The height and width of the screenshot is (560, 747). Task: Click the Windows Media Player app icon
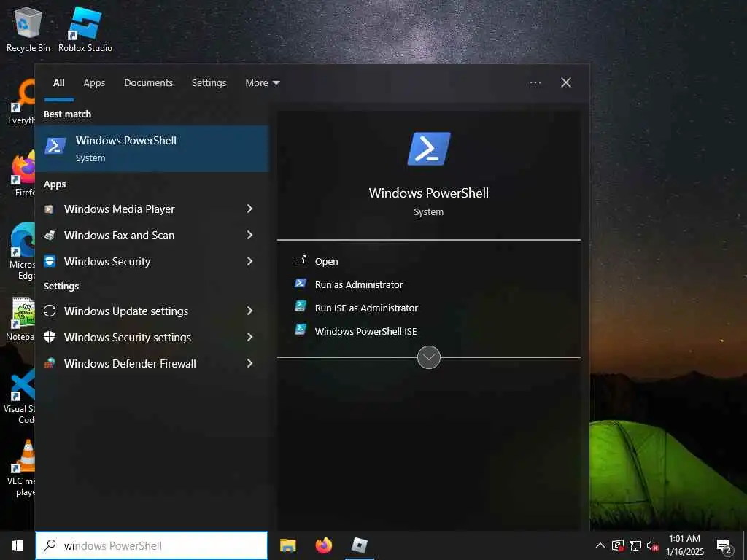click(49, 209)
